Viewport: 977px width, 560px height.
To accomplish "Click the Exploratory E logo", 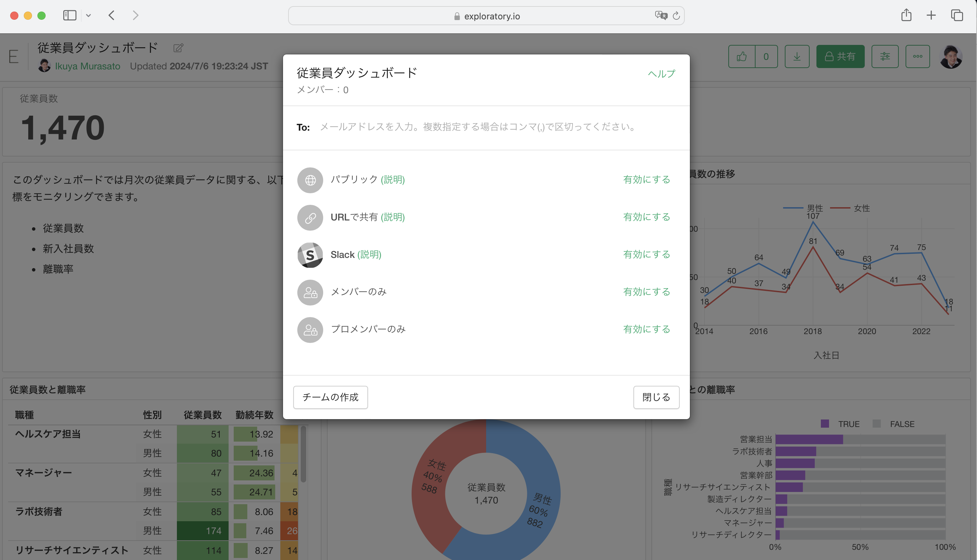I will click(x=14, y=56).
